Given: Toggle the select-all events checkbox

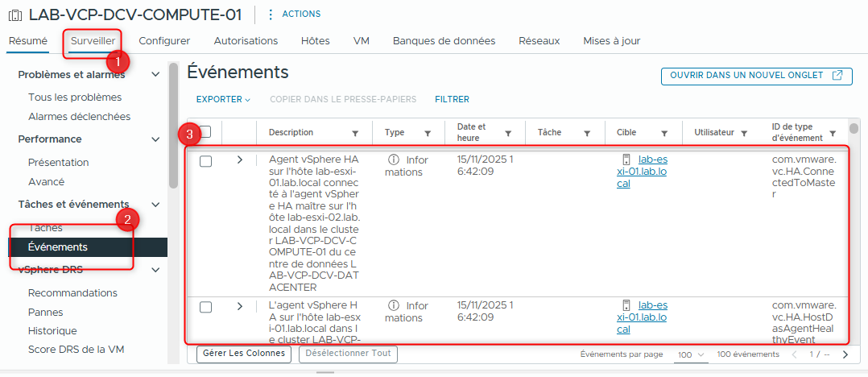Looking at the screenshot, I should [x=205, y=132].
